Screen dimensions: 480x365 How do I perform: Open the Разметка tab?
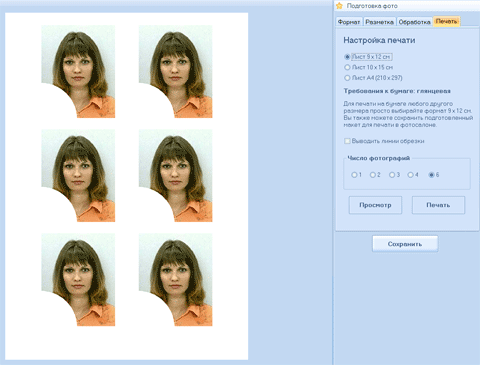click(379, 22)
